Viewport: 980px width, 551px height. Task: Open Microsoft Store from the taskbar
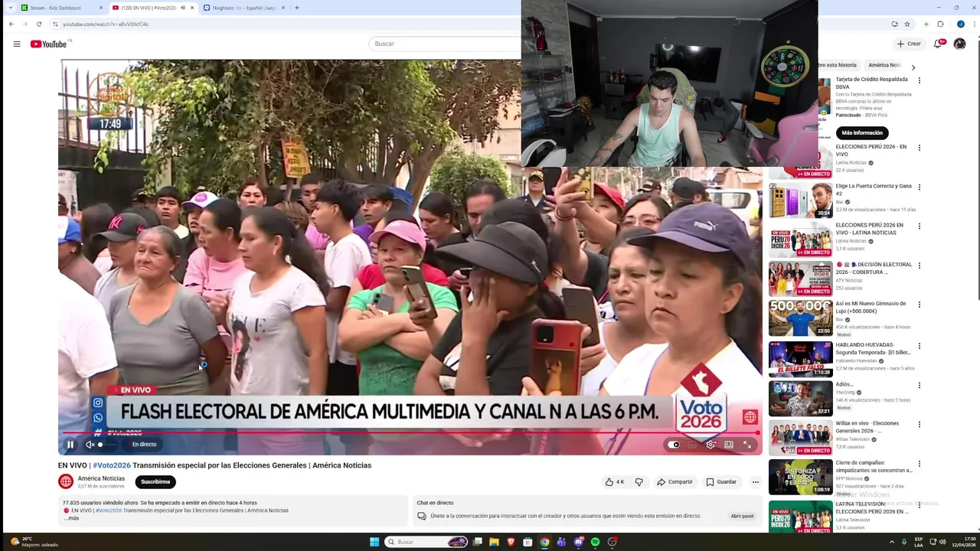(x=528, y=542)
